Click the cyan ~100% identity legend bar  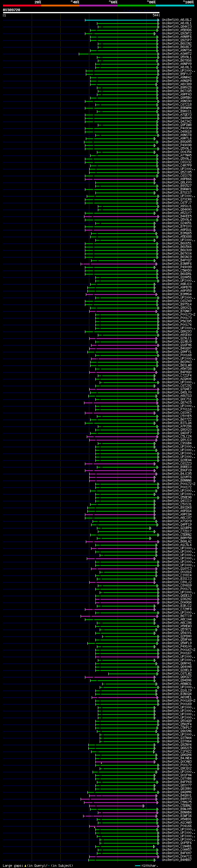pos(175,6)
